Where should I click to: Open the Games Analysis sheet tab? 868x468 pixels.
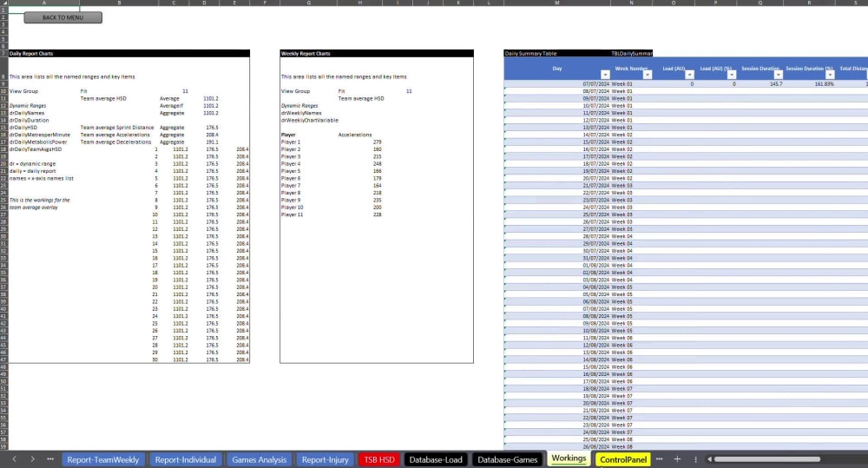click(x=259, y=459)
